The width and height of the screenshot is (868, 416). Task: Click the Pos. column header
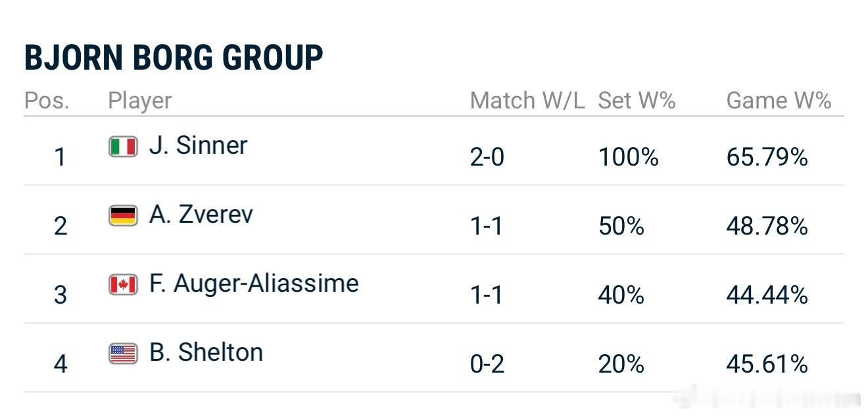[x=46, y=101]
